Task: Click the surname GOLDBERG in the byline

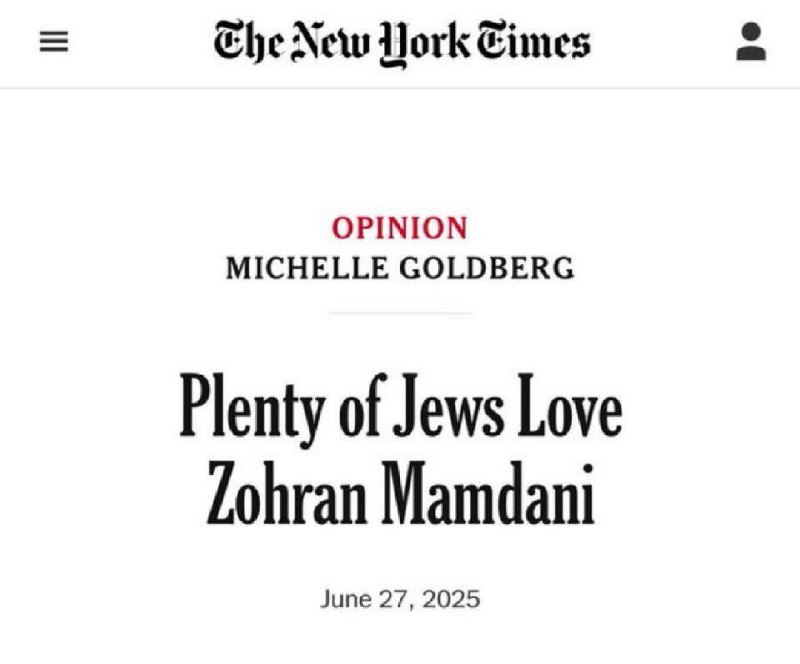Action: click(487, 268)
